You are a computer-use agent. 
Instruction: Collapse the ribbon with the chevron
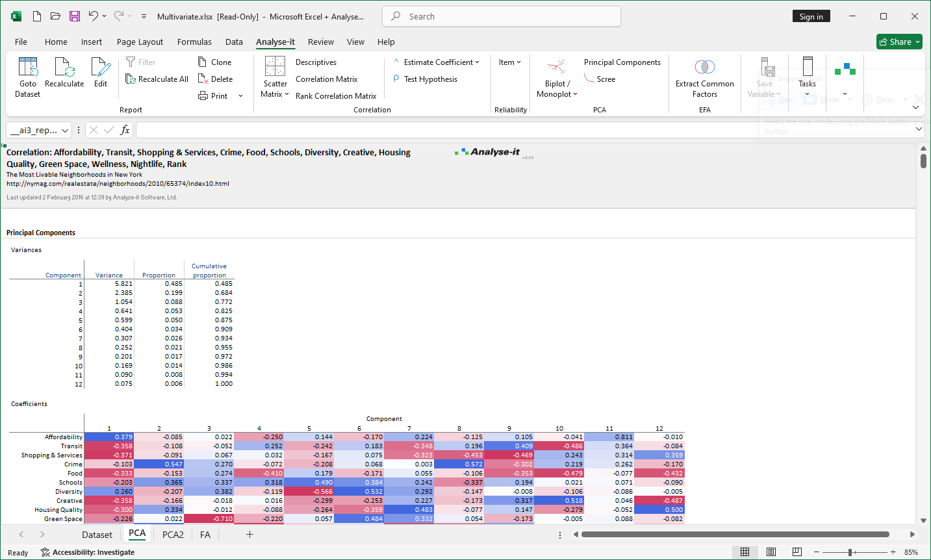[916, 107]
